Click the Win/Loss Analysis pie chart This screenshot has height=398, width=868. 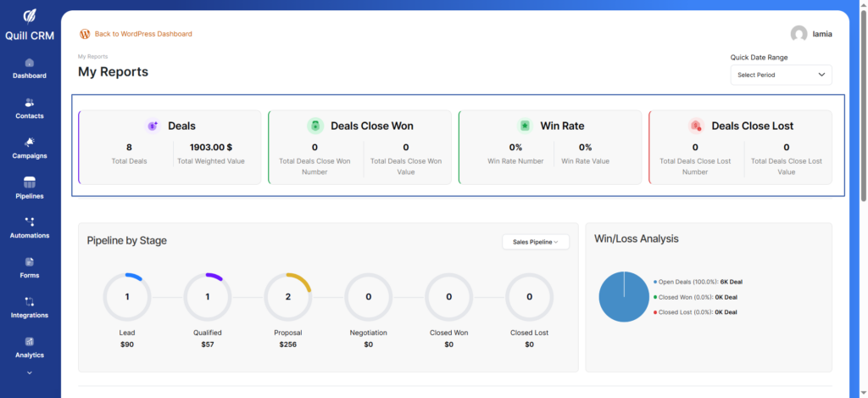[624, 297]
